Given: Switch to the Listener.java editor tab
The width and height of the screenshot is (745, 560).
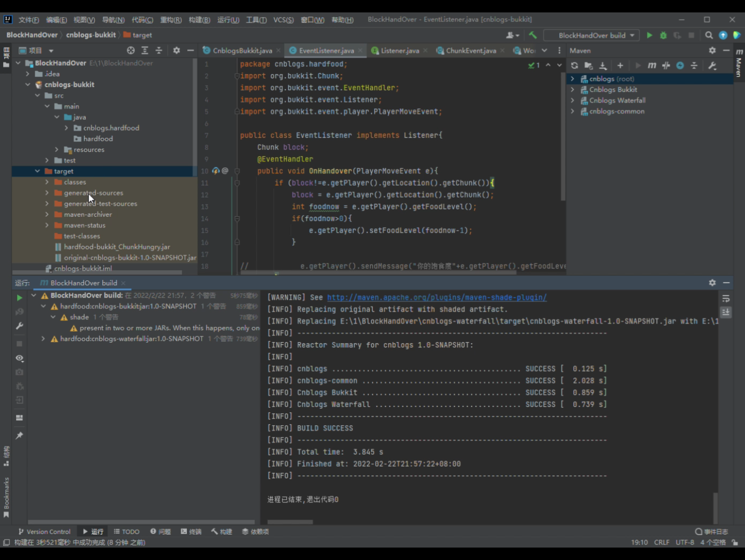Looking at the screenshot, I should point(399,50).
